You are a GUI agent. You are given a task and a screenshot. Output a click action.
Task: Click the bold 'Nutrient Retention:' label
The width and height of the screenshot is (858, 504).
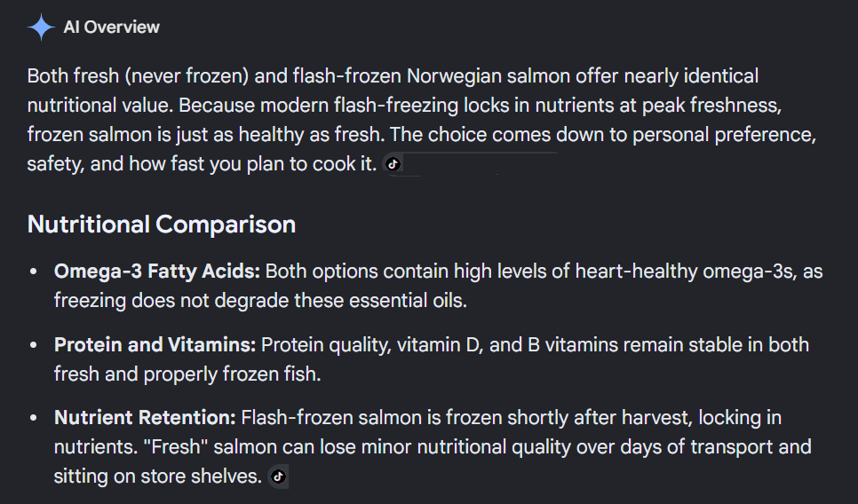[145, 418]
